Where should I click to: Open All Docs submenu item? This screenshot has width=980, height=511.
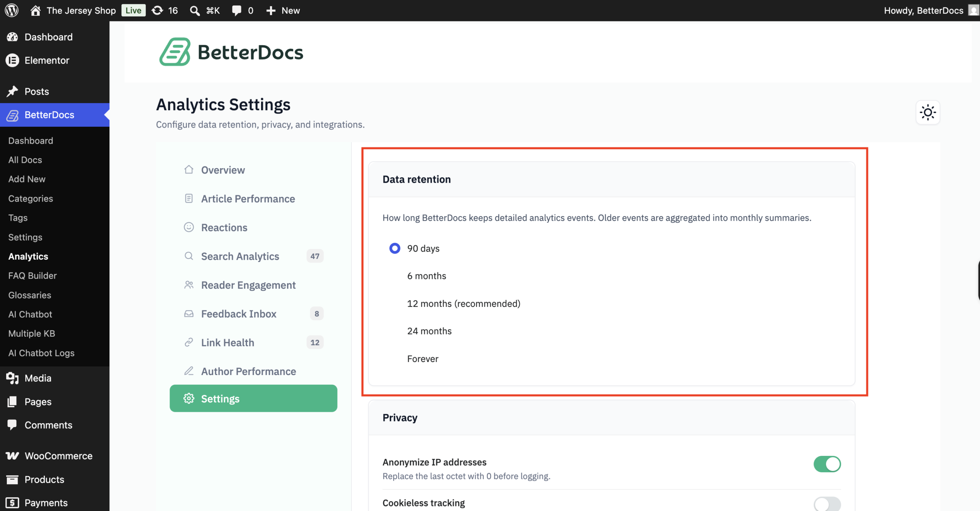click(25, 160)
